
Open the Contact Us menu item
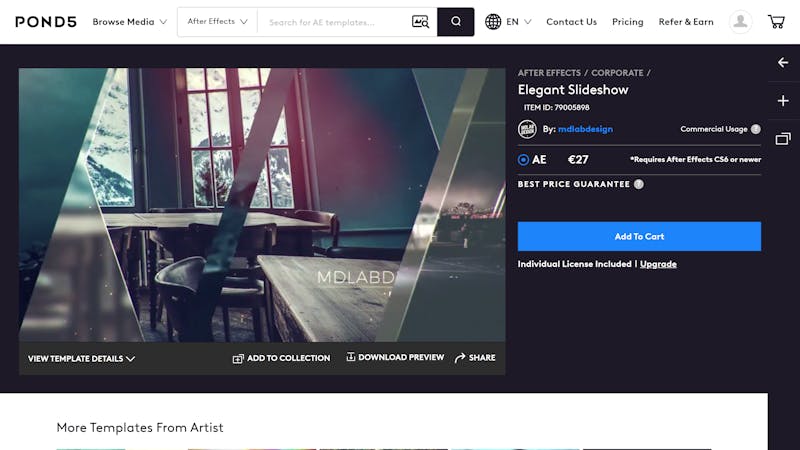pos(571,22)
